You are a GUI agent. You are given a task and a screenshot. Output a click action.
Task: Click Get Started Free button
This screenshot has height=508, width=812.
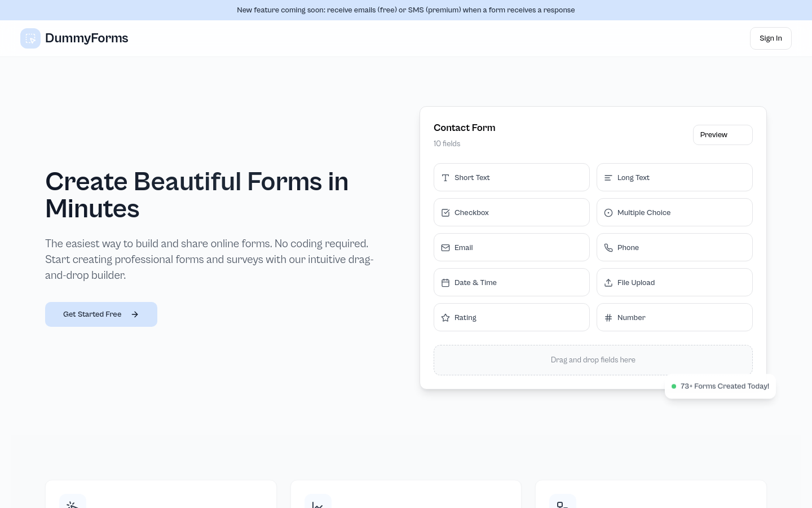[101, 314]
